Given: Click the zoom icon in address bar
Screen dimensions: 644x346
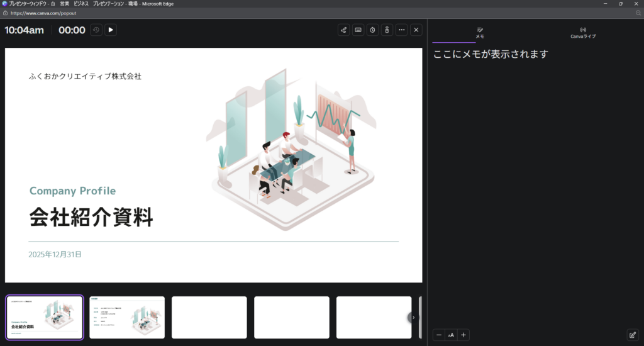Looking at the screenshot, I should point(638,13).
